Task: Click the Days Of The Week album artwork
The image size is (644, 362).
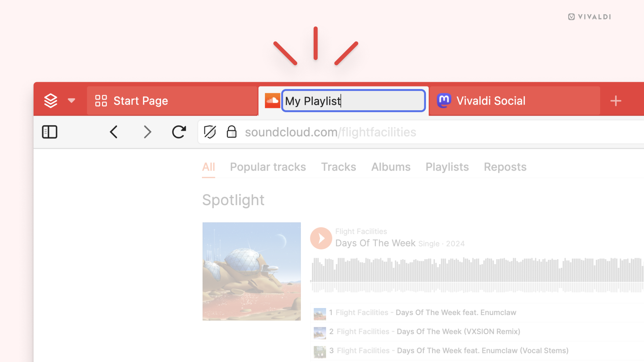Action: click(251, 271)
